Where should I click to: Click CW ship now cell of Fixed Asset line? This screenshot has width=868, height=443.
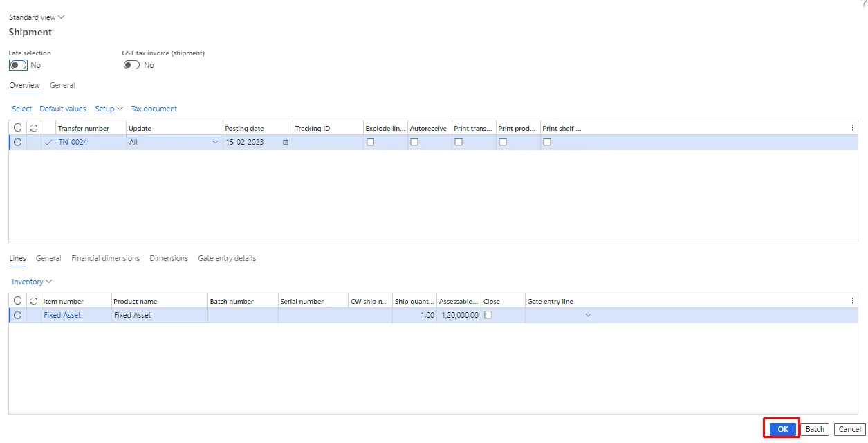point(370,315)
